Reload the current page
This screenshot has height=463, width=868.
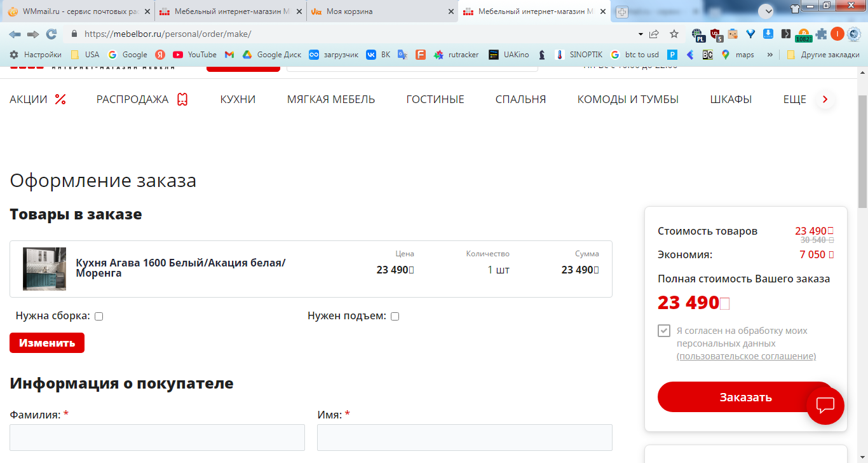(51, 34)
